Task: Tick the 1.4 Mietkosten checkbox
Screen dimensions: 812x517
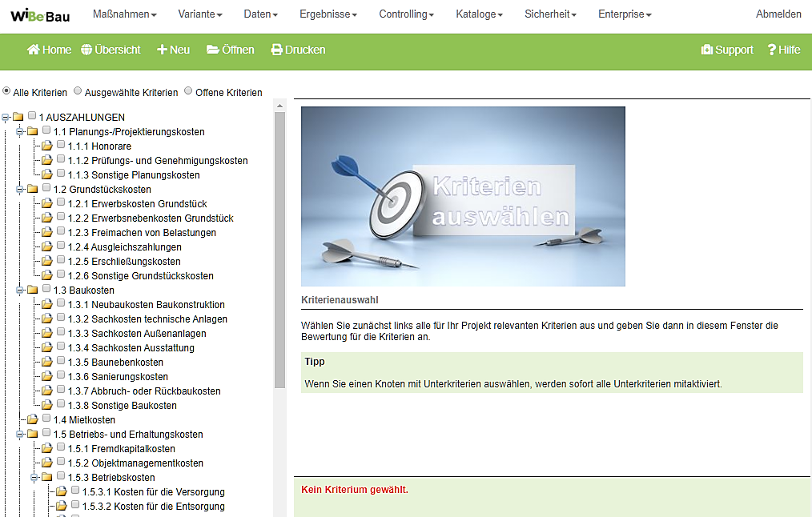Action: click(46, 419)
